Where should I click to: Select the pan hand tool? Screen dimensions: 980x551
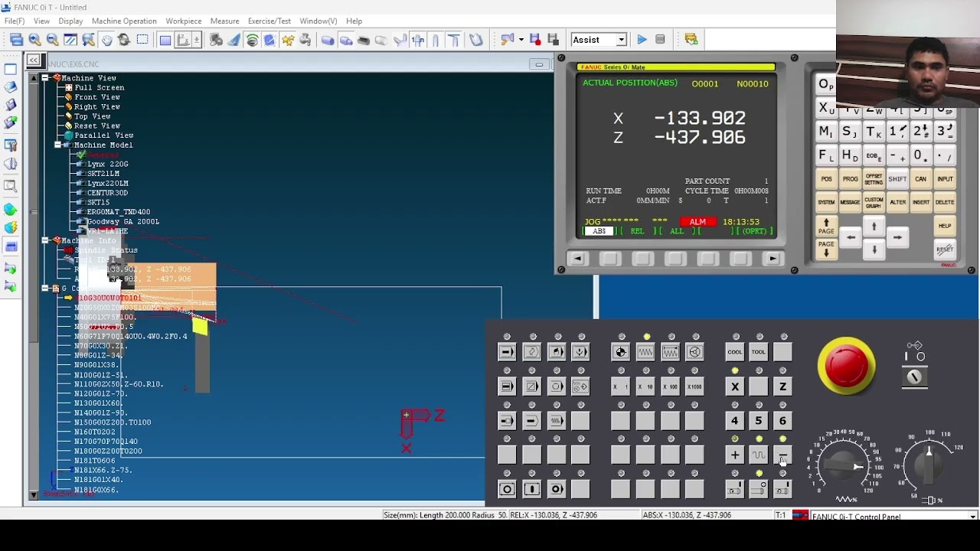pyautogui.click(x=106, y=40)
